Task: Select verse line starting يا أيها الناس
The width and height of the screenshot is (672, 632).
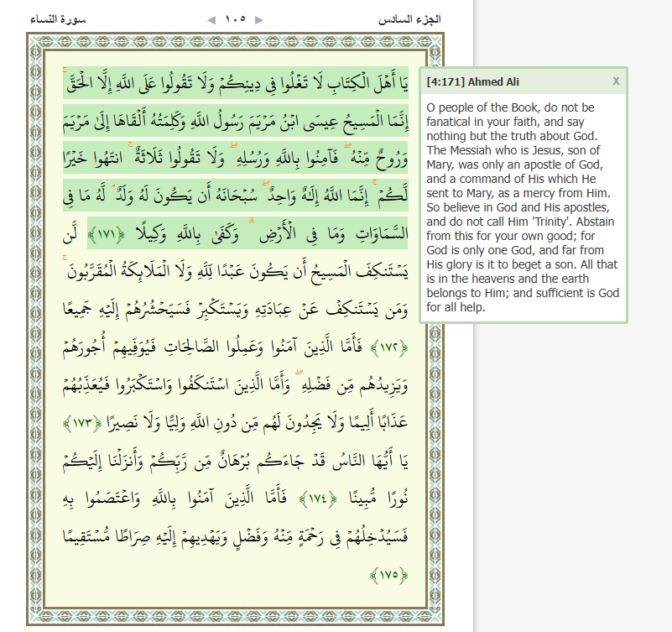Action: pos(236,461)
